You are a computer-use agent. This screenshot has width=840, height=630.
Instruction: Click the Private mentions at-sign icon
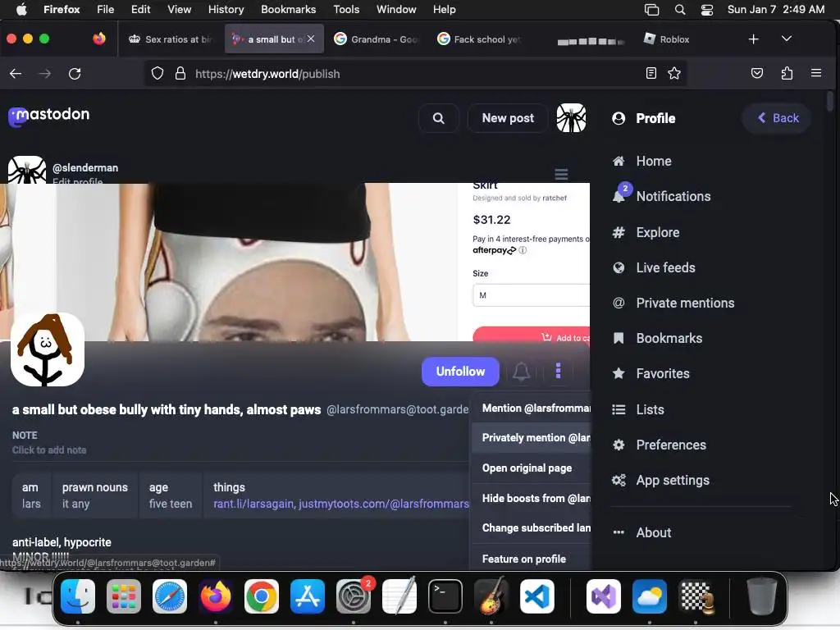(619, 304)
